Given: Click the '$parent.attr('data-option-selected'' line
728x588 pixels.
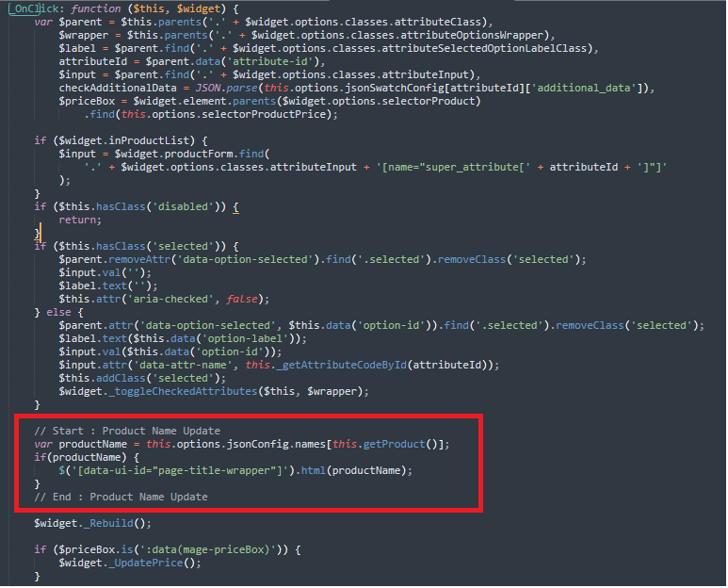Looking at the screenshot, I should 381,325.
